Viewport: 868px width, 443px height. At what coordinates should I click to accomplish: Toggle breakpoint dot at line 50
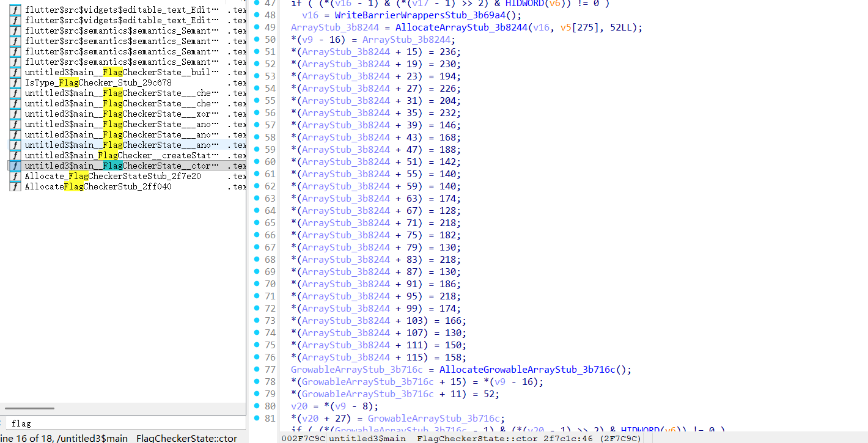coord(257,39)
